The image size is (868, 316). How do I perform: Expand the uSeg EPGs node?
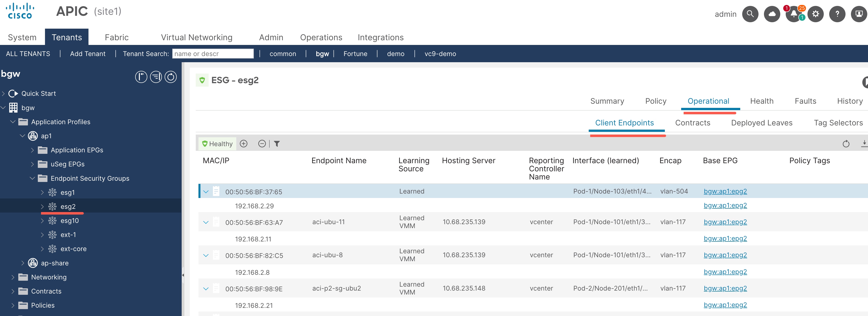[x=32, y=164]
